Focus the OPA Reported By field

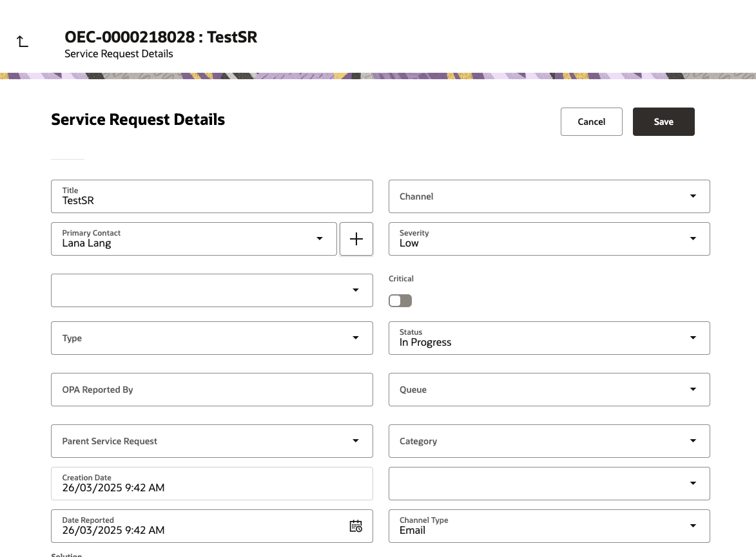coord(211,390)
